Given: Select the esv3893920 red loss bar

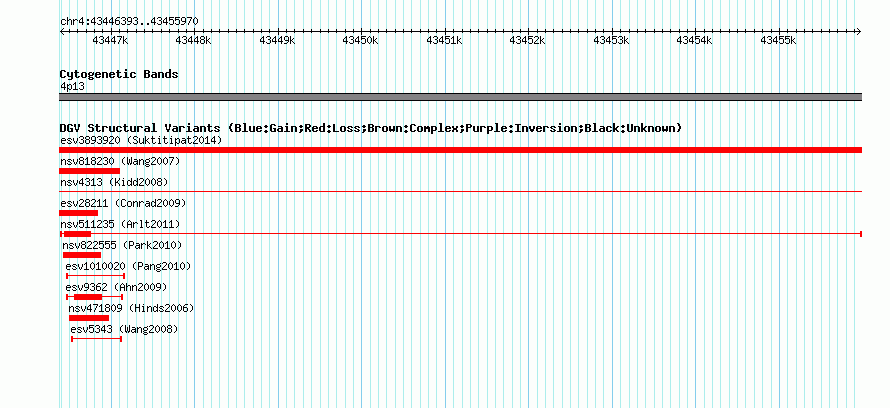Looking at the screenshot, I should (x=460, y=150).
